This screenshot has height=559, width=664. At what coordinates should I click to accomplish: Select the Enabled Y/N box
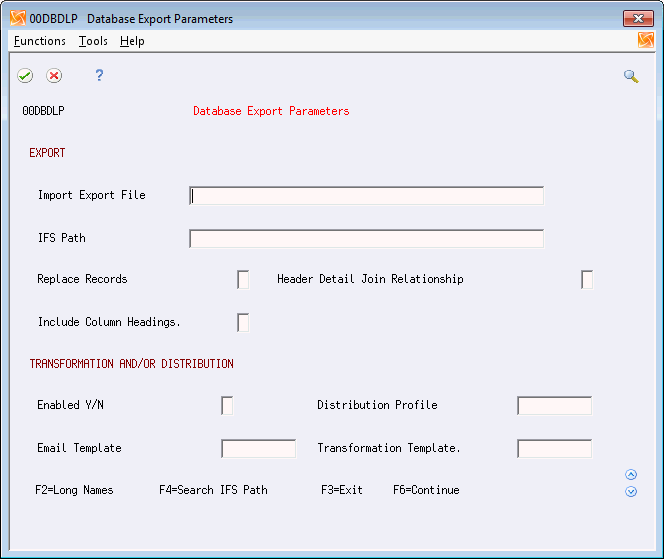pos(227,406)
